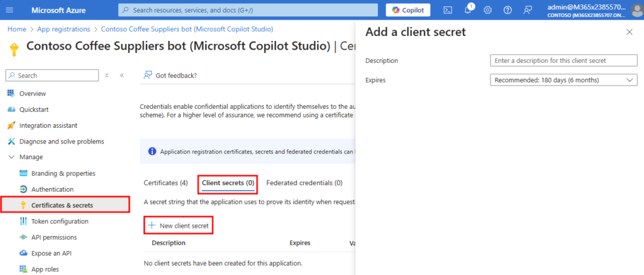
Task: Open API permissions in sidebar
Action: tap(53, 237)
